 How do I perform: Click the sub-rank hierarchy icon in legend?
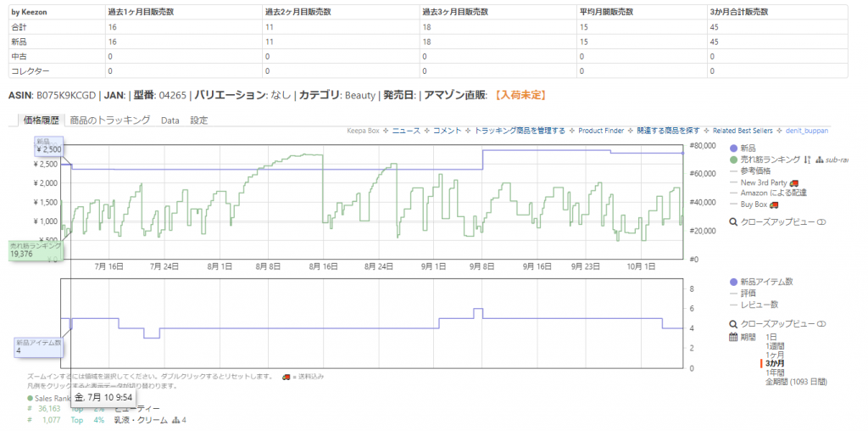click(820, 160)
